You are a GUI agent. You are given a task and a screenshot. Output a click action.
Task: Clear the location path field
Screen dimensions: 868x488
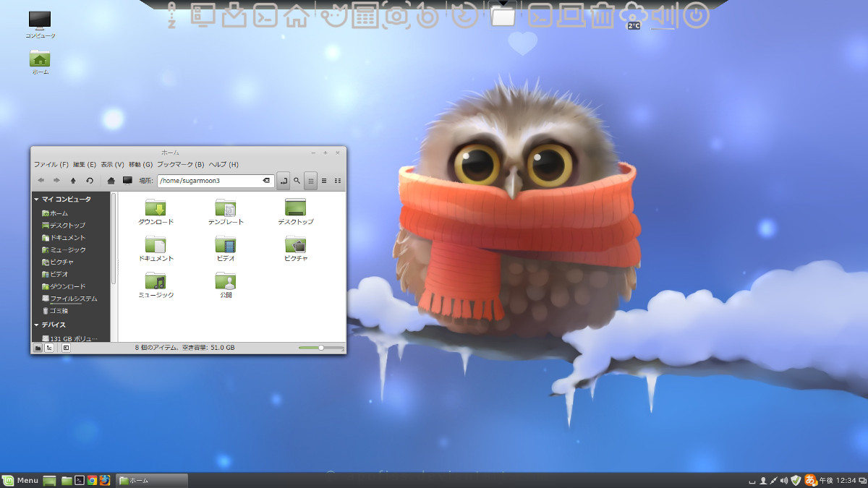tap(266, 180)
